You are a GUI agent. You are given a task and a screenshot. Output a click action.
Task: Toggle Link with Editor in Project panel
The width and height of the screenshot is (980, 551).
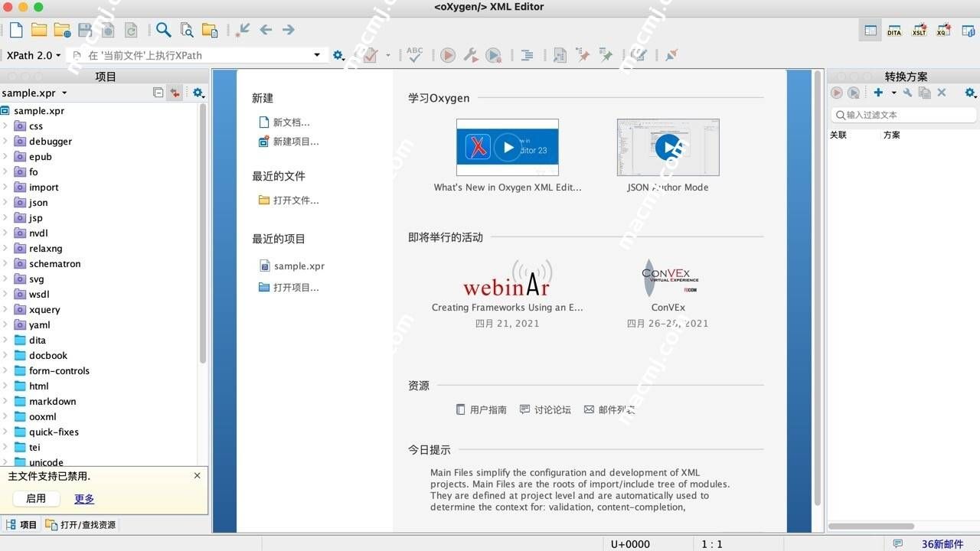[x=175, y=93]
